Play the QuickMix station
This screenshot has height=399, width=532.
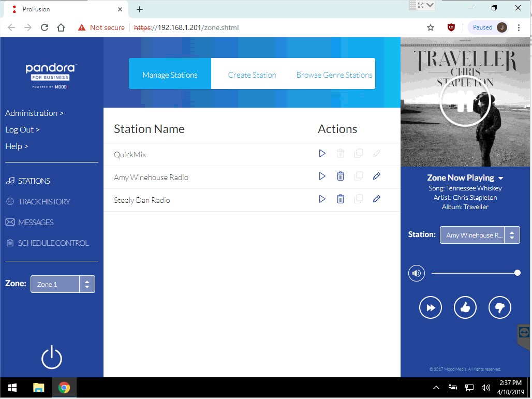pyautogui.click(x=322, y=154)
